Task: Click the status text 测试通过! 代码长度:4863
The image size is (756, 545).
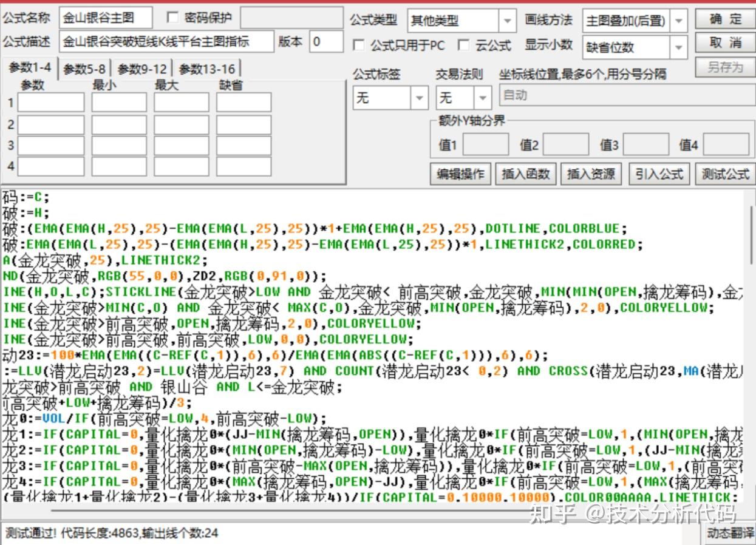Action: coord(112,533)
